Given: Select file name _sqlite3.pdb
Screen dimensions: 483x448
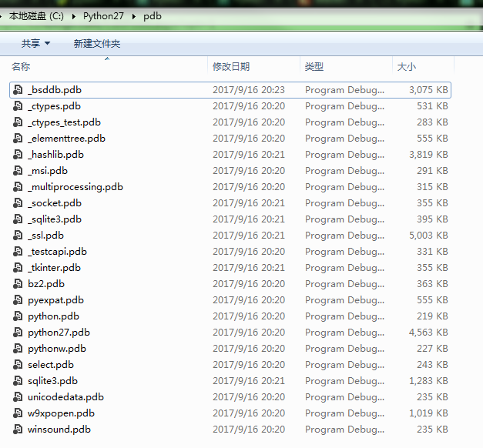Looking at the screenshot, I should (x=55, y=219).
